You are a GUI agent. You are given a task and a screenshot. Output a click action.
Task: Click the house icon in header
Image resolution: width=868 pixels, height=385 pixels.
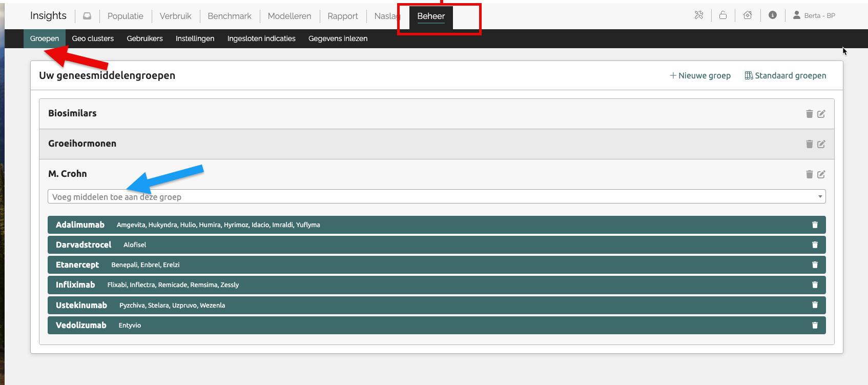click(748, 15)
